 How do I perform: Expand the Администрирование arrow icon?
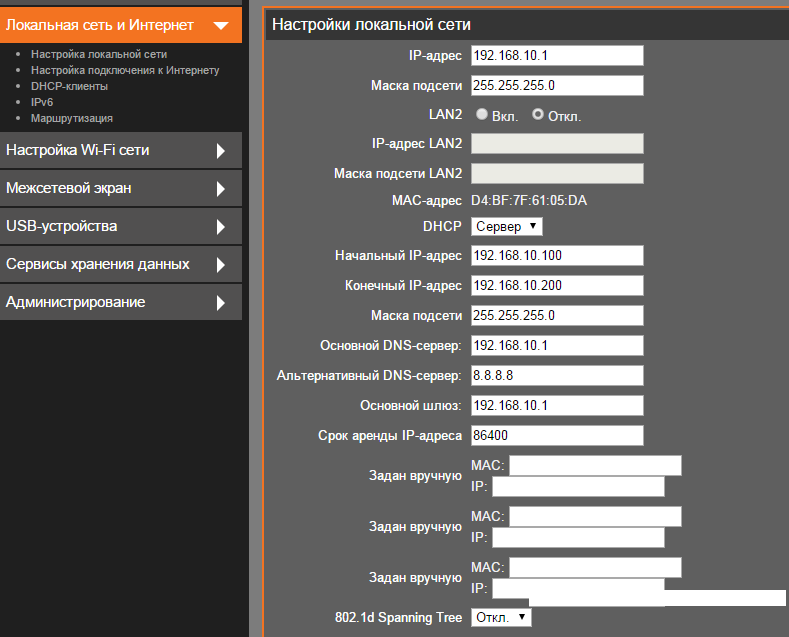[221, 303]
